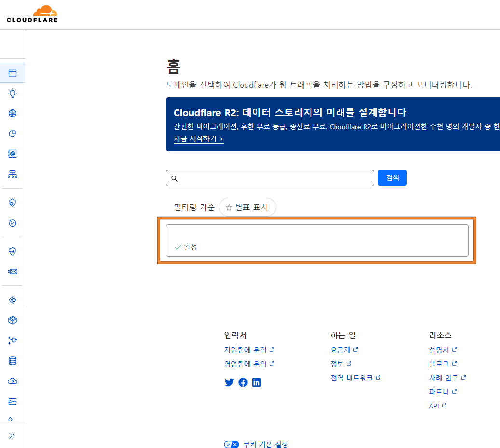Viewport: 500px width, 448px height.
Task: Open the R2 database cylinder sidebar icon
Action: click(x=13, y=361)
